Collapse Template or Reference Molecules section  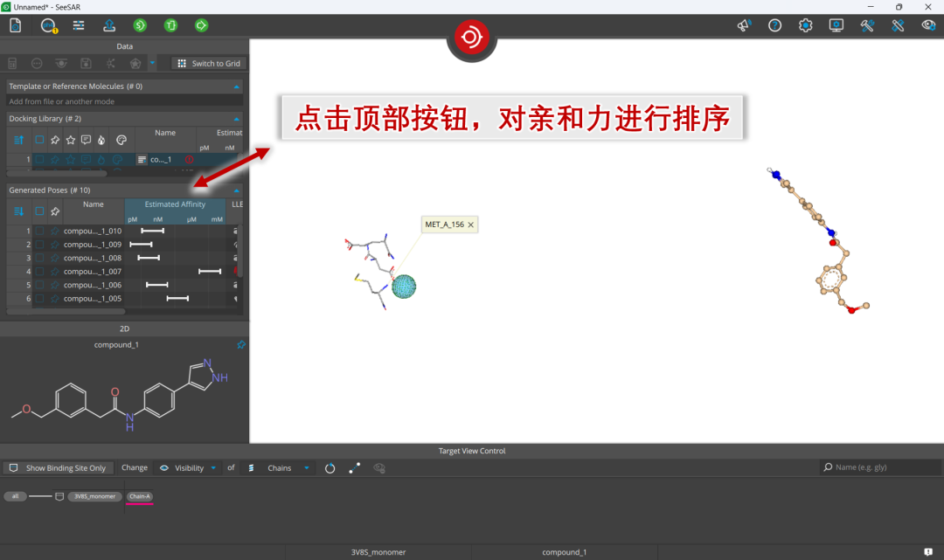pyautogui.click(x=237, y=86)
